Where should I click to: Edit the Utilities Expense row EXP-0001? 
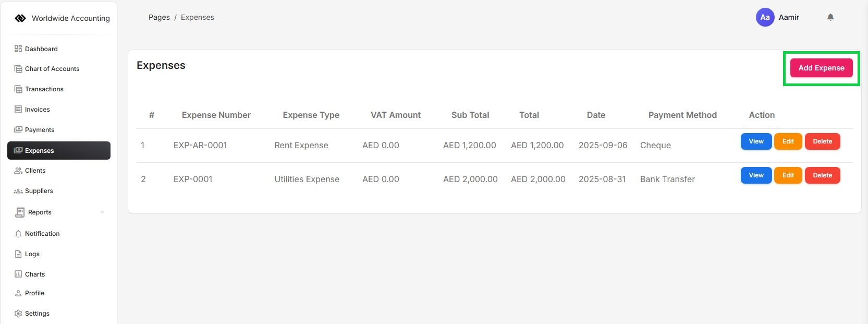[x=788, y=175]
